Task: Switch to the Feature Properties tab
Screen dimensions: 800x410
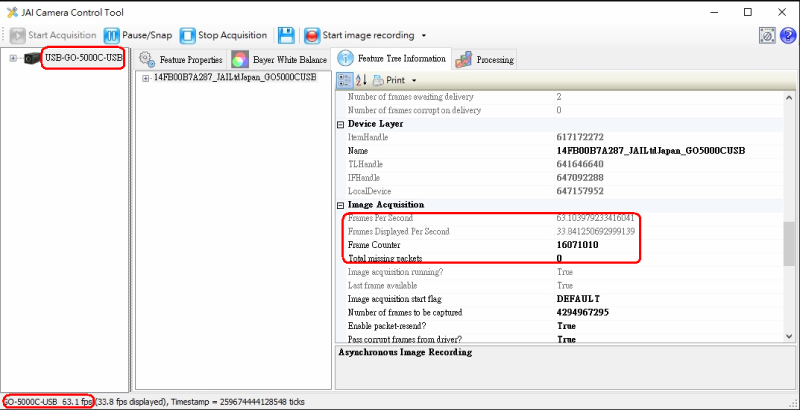Action: pos(181,59)
